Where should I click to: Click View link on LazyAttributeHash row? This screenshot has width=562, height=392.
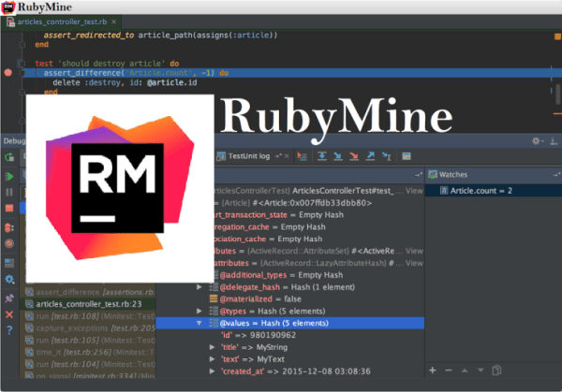pyautogui.click(x=414, y=263)
